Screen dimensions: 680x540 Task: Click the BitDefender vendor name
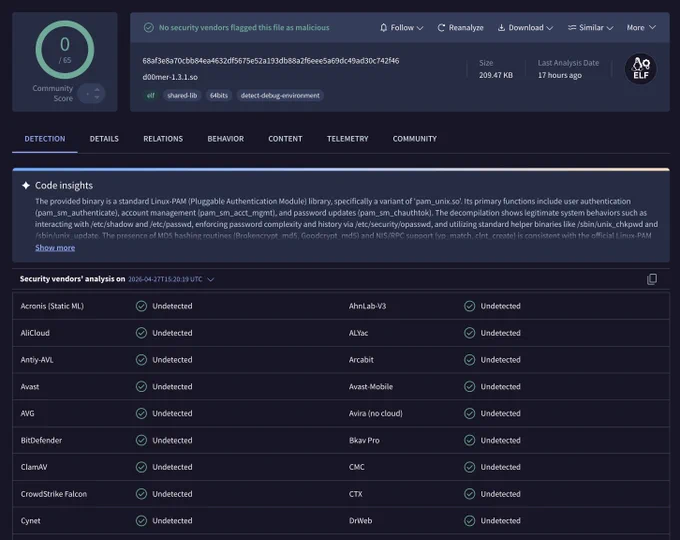41,441
